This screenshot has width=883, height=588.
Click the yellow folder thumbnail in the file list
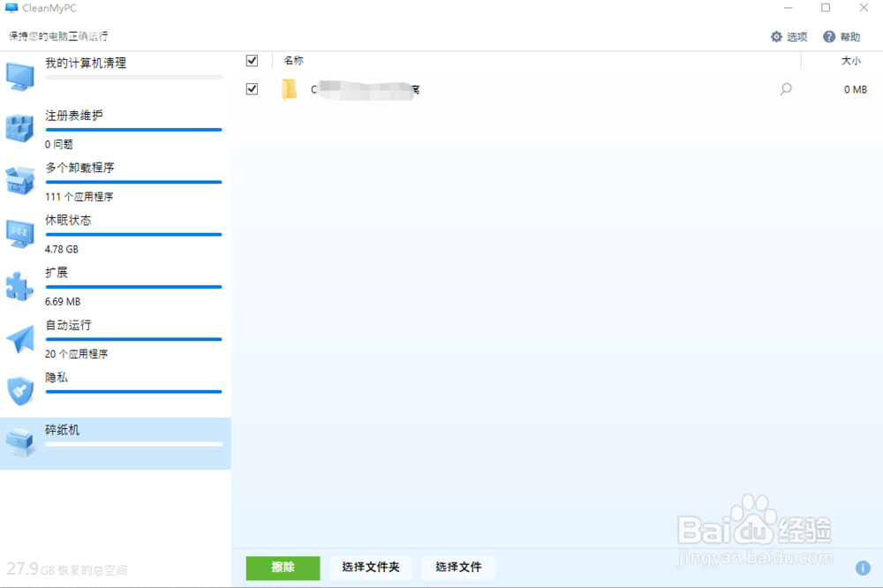point(289,89)
